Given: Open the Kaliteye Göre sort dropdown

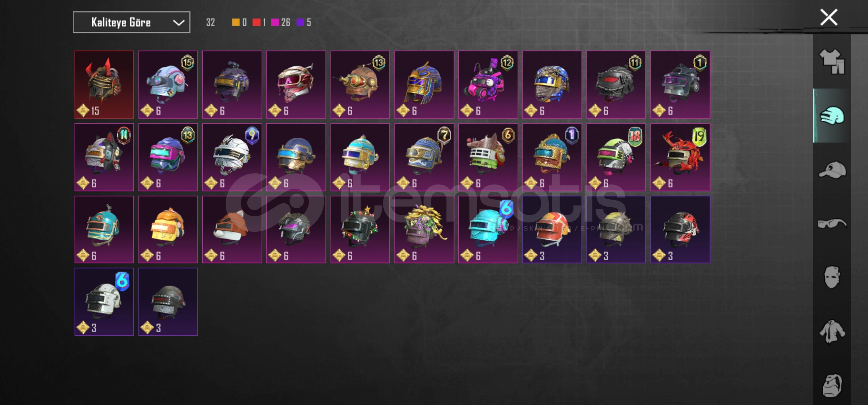Looking at the screenshot, I should (x=132, y=22).
